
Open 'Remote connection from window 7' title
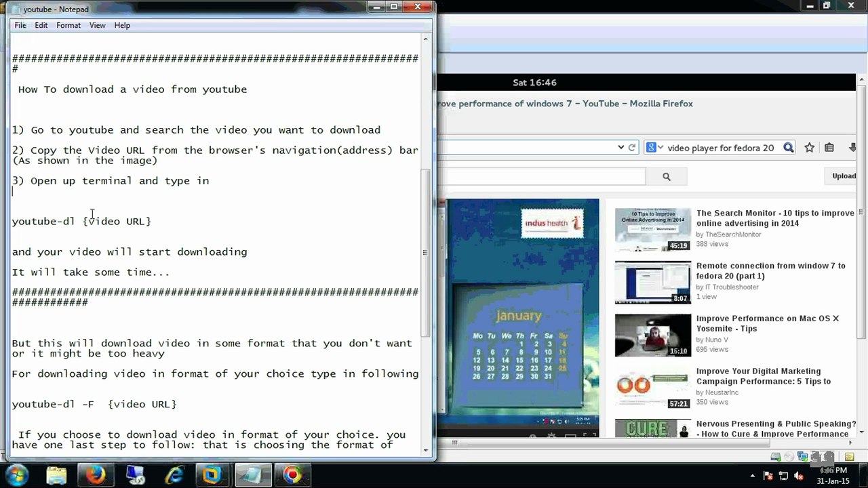(x=771, y=271)
